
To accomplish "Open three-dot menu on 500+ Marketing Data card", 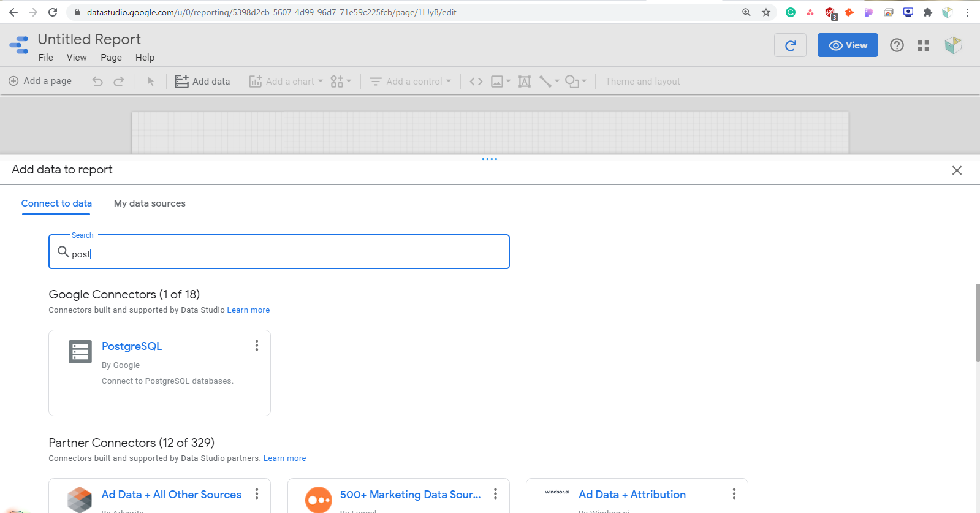I will point(495,494).
